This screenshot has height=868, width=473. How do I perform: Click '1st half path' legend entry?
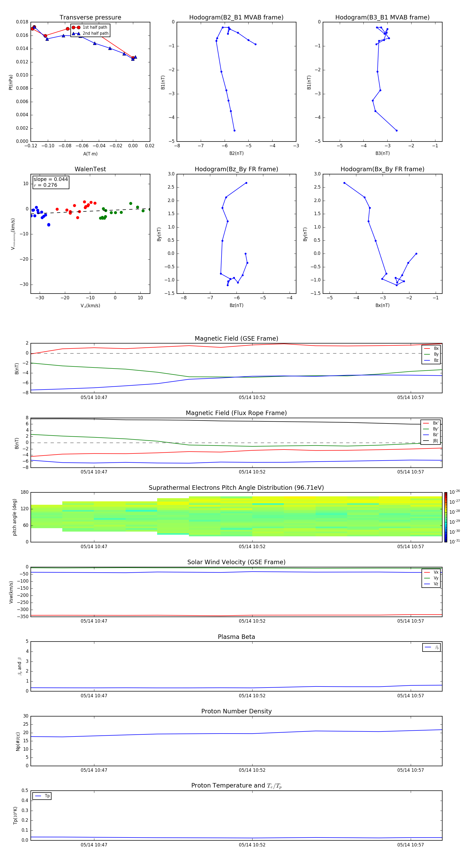point(90,27)
